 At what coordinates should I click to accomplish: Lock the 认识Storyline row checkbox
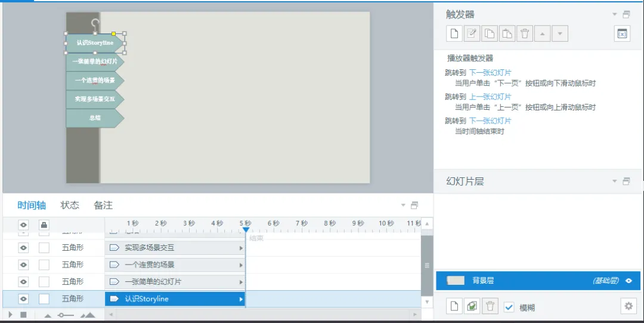pos(44,299)
